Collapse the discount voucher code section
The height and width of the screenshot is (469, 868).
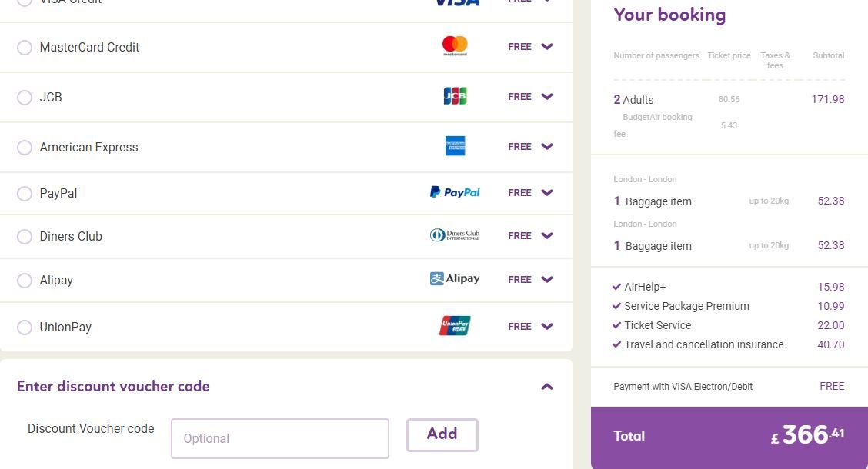pyautogui.click(x=547, y=387)
